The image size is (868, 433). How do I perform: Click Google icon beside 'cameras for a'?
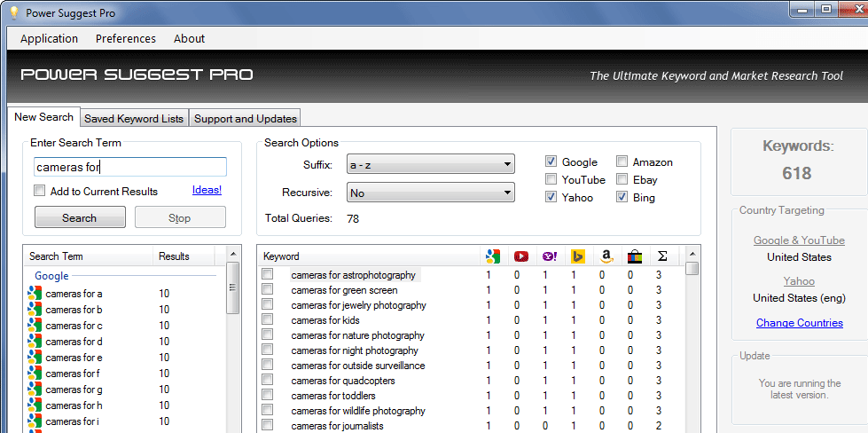[x=35, y=294]
